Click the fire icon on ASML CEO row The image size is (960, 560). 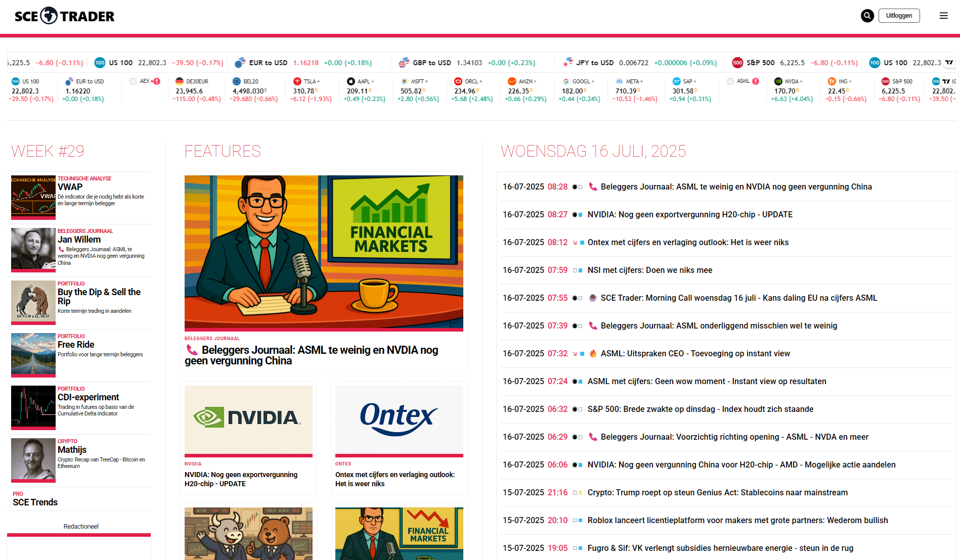(593, 353)
